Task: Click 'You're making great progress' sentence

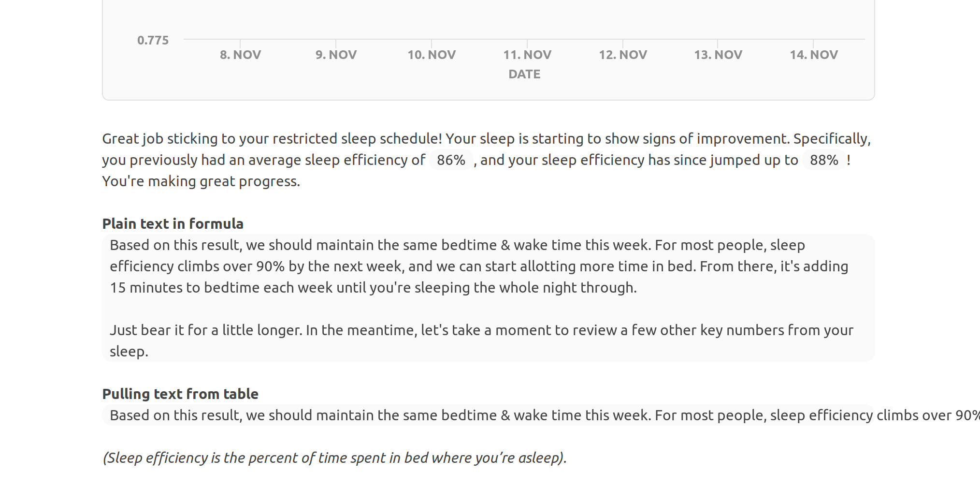Action: [201, 181]
